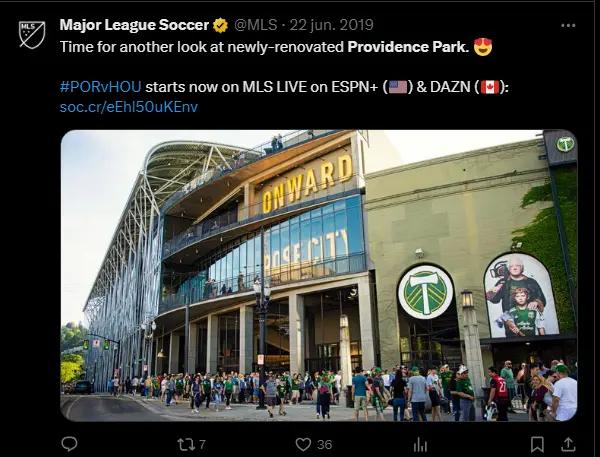Open the 22 jun. 2019 timestamp link

click(331, 25)
